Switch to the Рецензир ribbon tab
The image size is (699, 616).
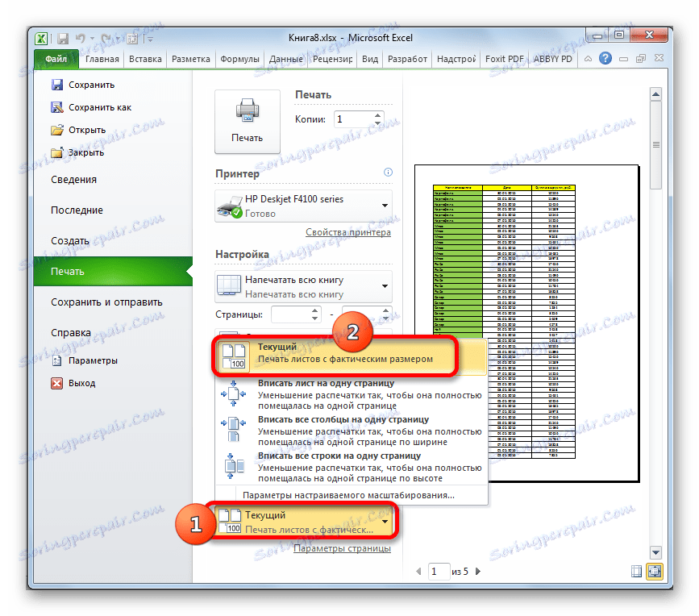tap(332, 59)
